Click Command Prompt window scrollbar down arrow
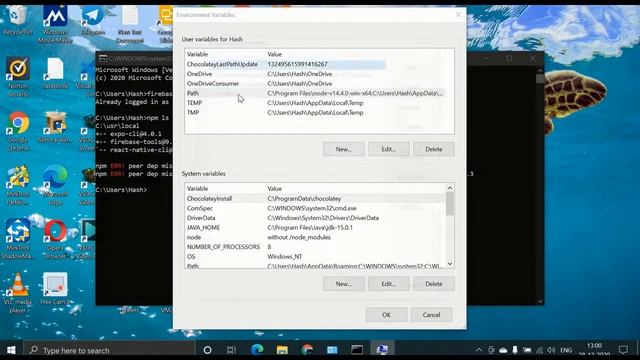The image size is (640, 360). pyautogui.click(x=540, y=301)
